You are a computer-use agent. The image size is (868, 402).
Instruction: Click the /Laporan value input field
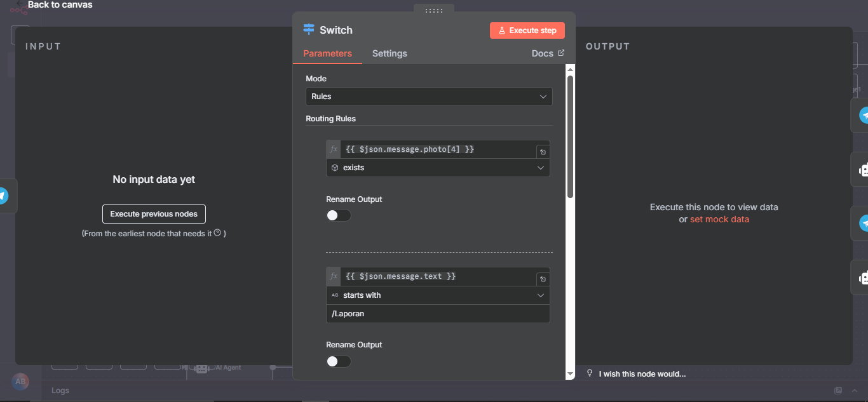(x=438, y=314)
